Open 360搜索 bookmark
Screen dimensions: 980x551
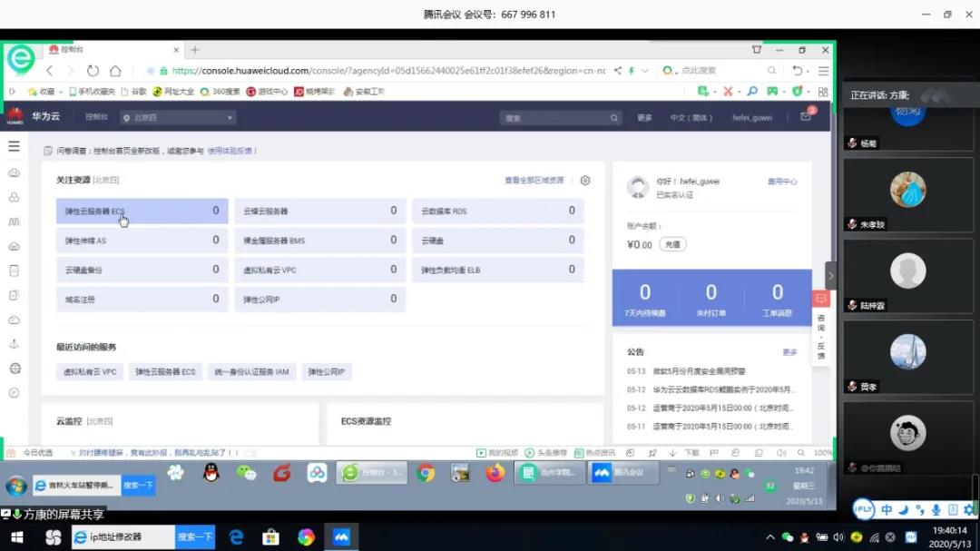coord(220,92)
